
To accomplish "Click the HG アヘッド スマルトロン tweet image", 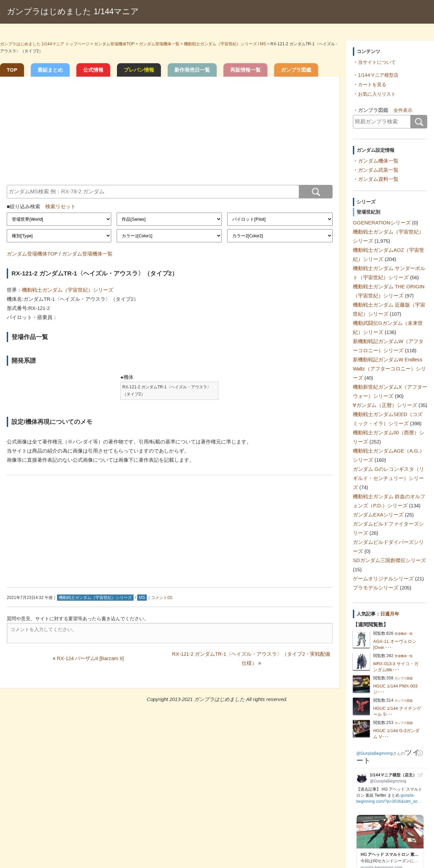I will click(x=390, y=831).
